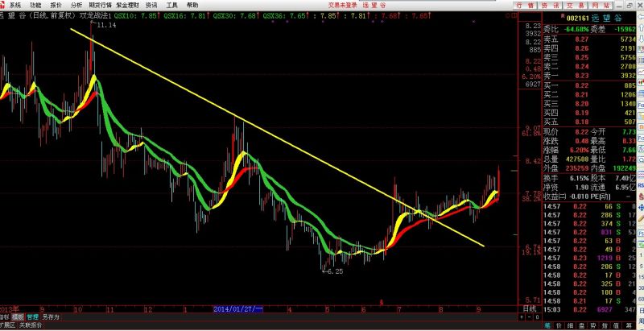Open the 日线 period selector
Viewport: 644px width, 331px height.
point(529,308)
